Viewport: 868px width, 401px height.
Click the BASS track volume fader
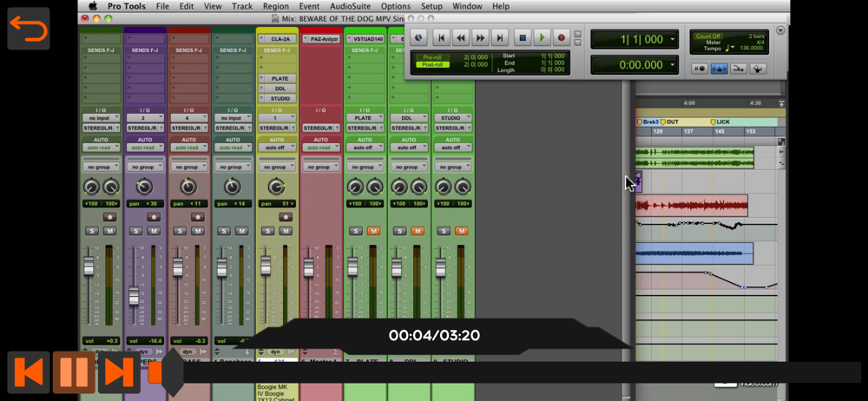tap(178, 268)
